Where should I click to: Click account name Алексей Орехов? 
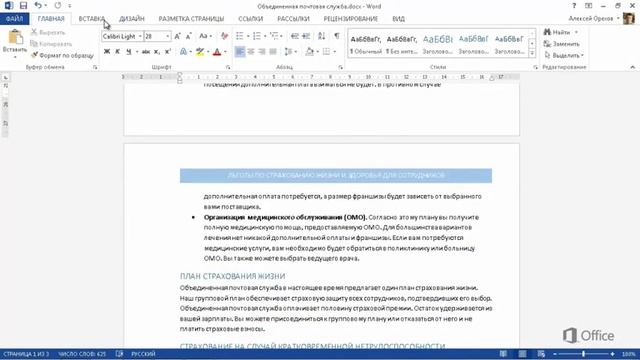pos(591,18)
